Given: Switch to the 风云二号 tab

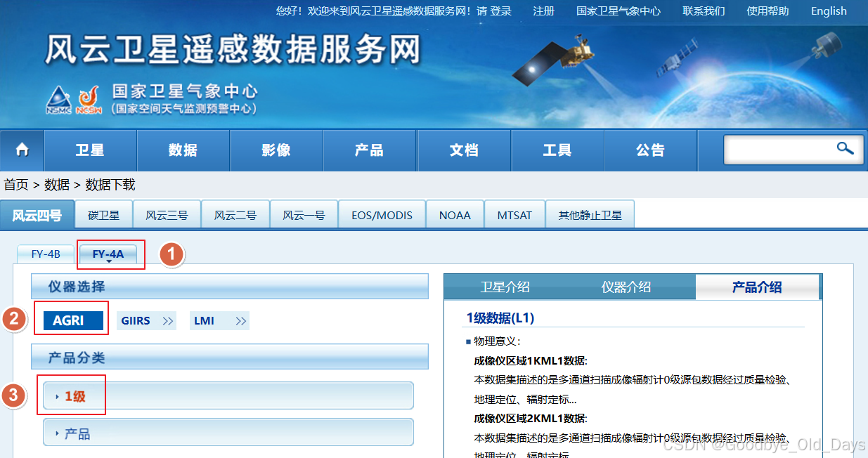Looking at the screenshot, I should tap(235, 215).
